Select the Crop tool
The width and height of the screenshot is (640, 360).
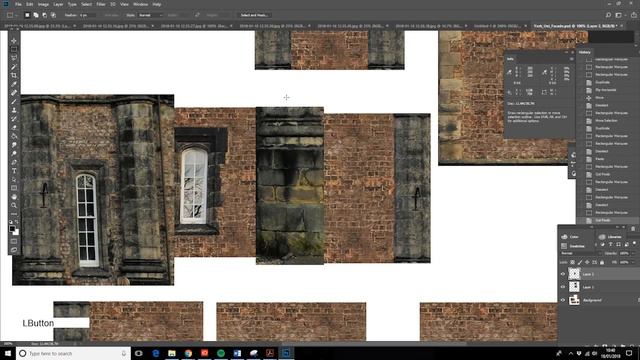[14, 76]
